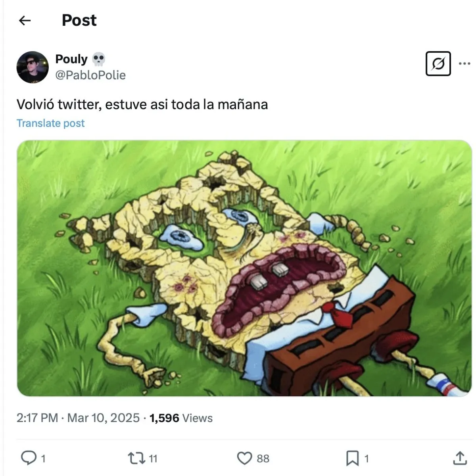This screenshot has height=476, width=476.
Task: Open the 1,596 Views analytics
Action: 181,418
